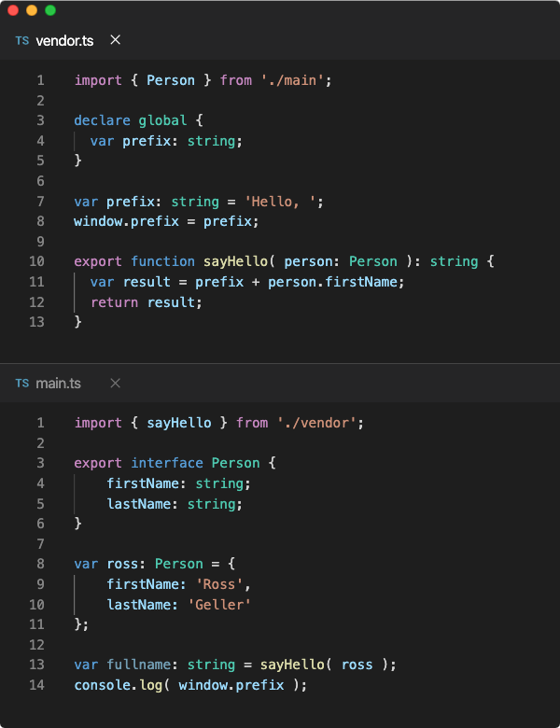Image resolution: width=560 pixels, height=728 pixels.
Task: Click line number 10 in vendor.ts
Action: (x=36, y=261)
